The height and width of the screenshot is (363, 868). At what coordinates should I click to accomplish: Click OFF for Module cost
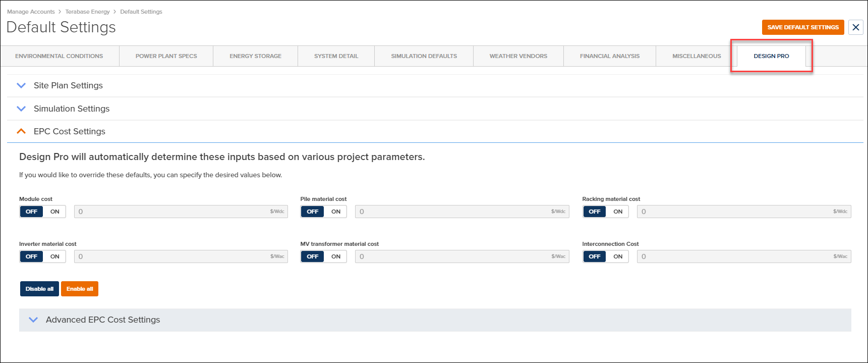tap(31, 212)
